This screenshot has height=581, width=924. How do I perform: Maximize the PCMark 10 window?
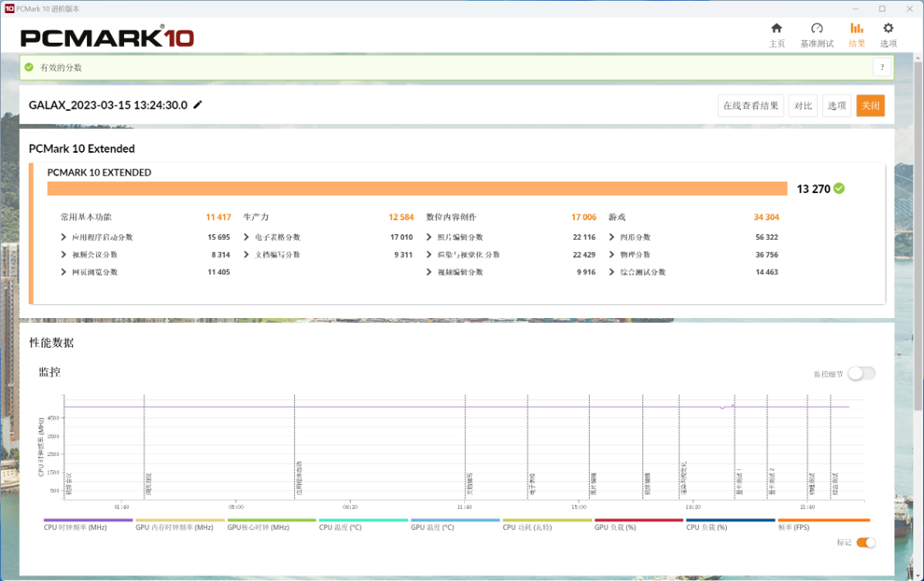pos(882,9)
